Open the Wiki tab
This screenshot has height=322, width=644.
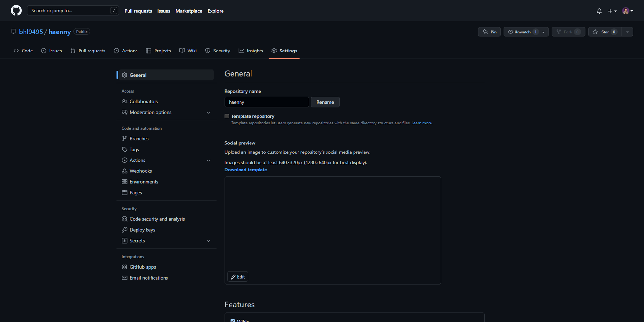(188, 51)
